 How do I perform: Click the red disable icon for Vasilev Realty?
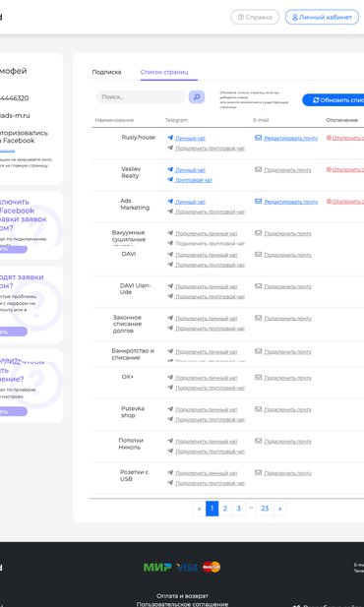[329, 169]
